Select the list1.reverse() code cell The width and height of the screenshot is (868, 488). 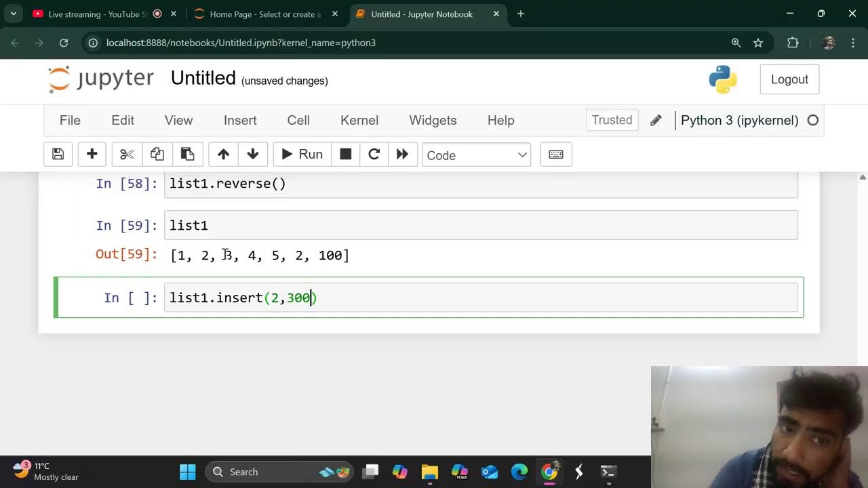(x=481, y=184)
